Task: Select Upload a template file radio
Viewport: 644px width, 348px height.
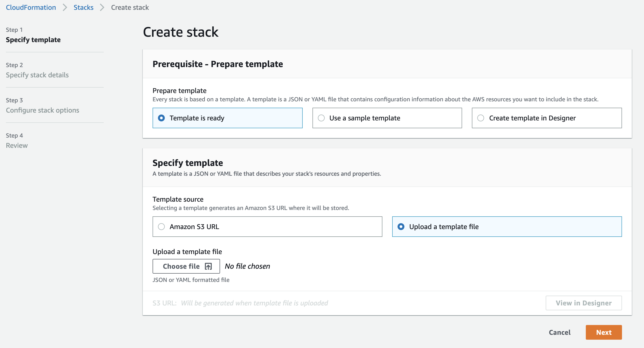Action: tap(401, 227)
